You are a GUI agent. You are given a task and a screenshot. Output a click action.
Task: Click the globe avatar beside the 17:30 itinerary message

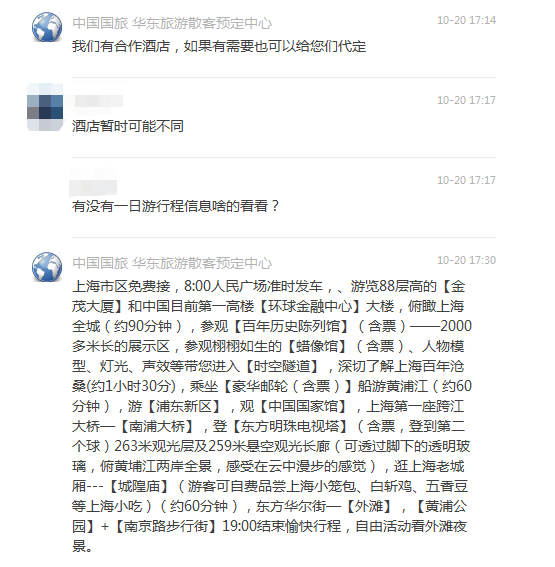[47, 267]
